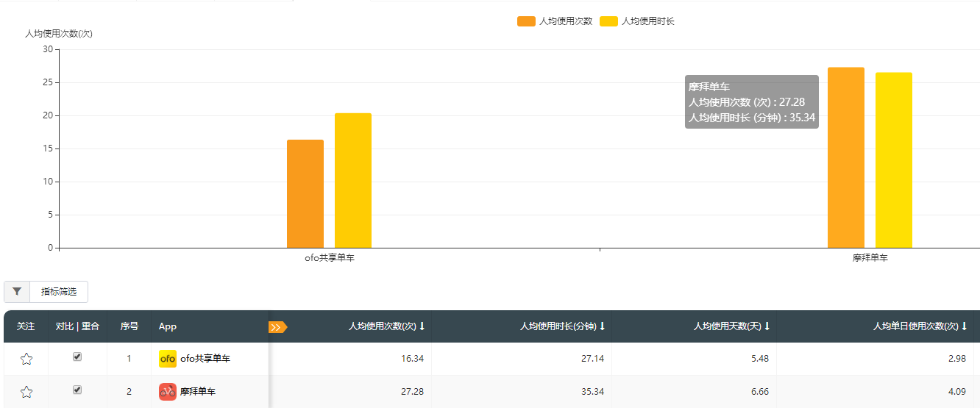Sort by 人均使用天数(天) column arrow

pyautogui.click(x=767, y=326)
